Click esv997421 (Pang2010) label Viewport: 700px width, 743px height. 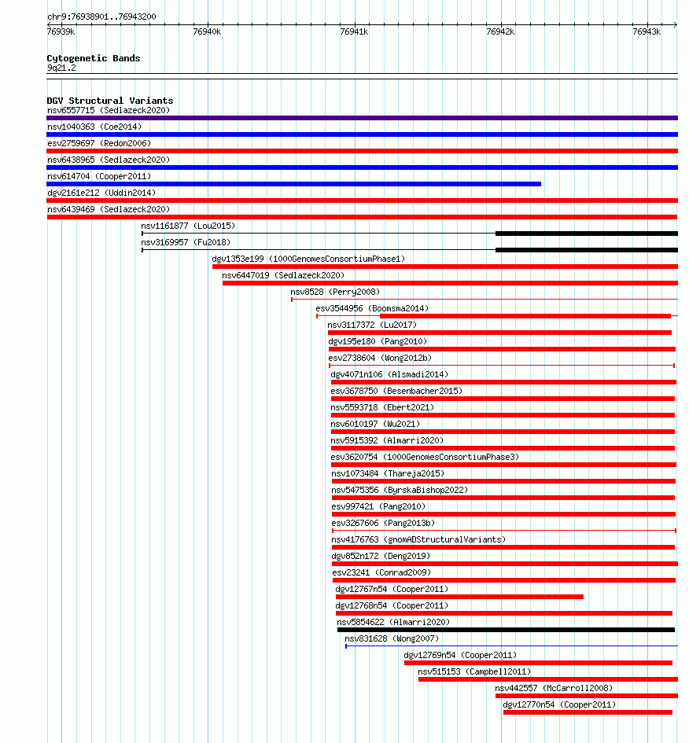click(x=378, y=507)
